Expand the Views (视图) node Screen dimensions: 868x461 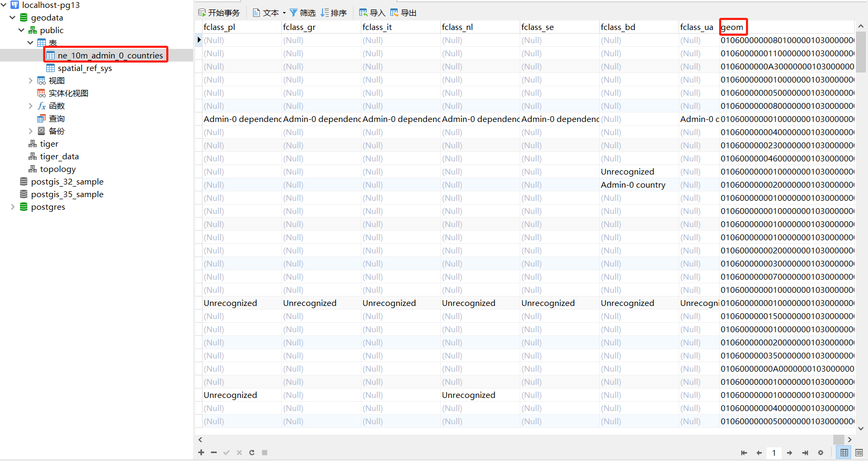click(31, 80)
